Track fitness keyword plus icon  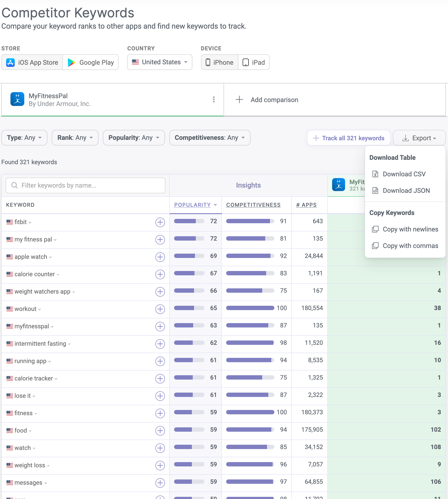pos(160,413)
